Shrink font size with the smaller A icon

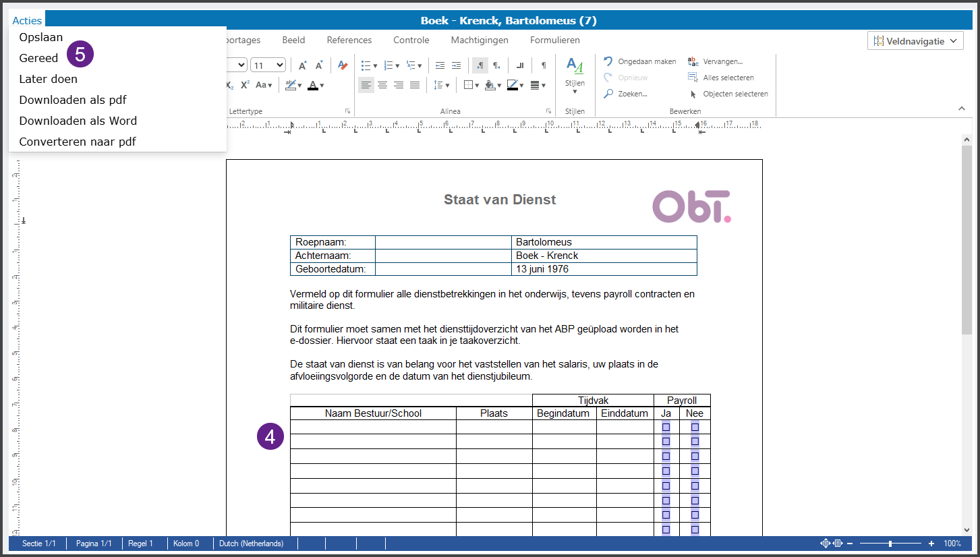(x=319, y=65)
